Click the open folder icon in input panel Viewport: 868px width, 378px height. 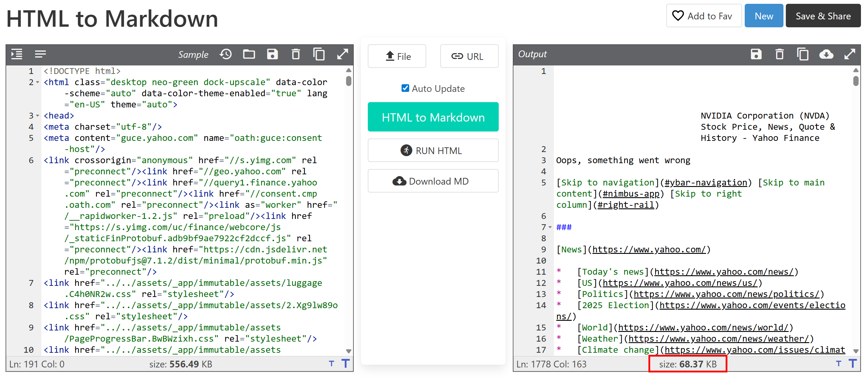pos(249,54)
